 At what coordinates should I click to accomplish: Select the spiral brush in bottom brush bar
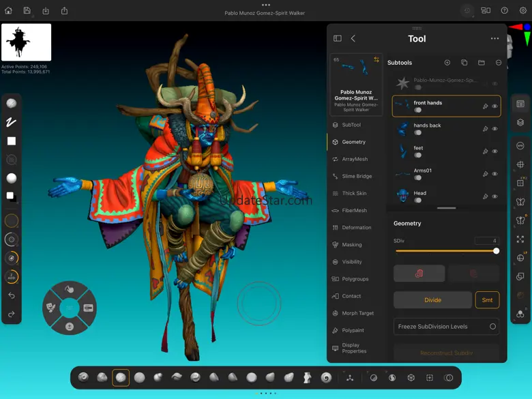(x=326, y=377)
